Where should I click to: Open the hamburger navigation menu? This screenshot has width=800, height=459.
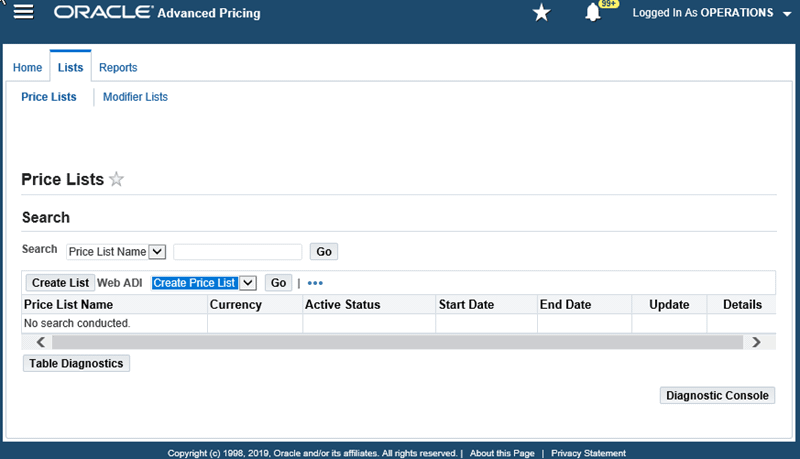tap(23, 12)
